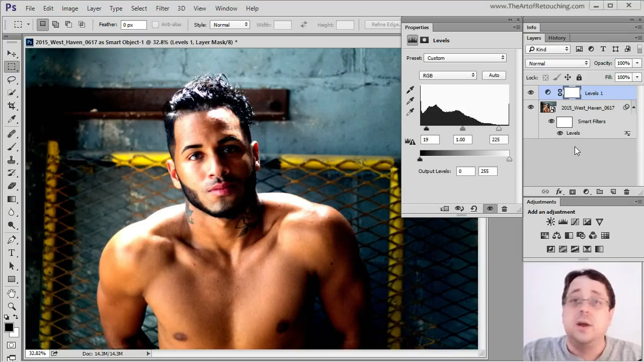Open the Levels Preset dropdown
The height and width of the screenshot is (362, 644).
click(x=465, y=58)
